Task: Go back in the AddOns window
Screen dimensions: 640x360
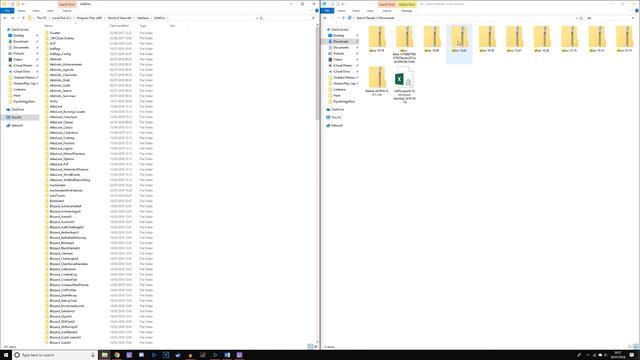Action: 5,18
